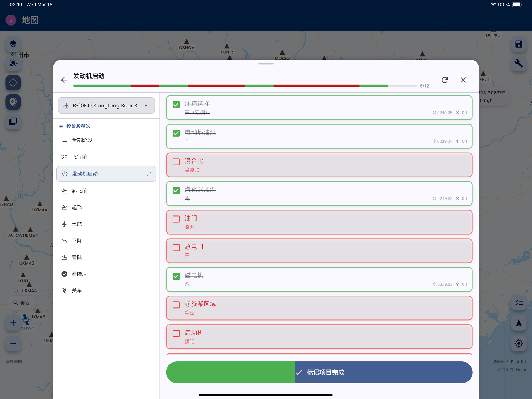The image size is (532, 399).
Task: Reset checklist with refresh icon
Action: 445,80
